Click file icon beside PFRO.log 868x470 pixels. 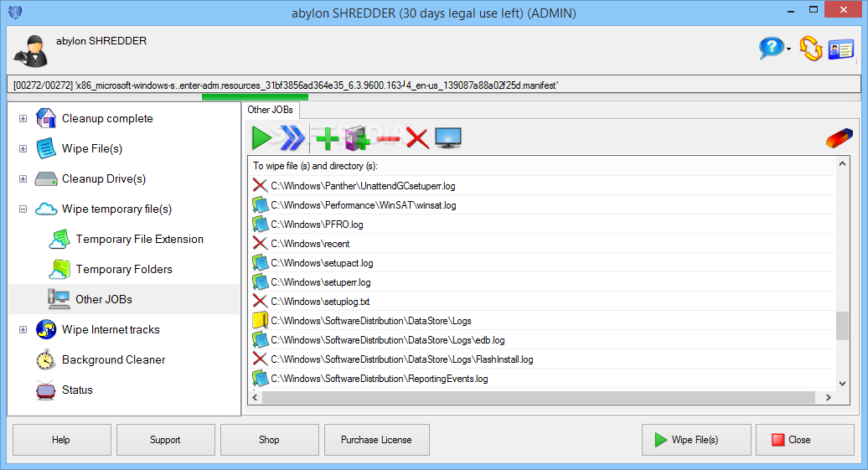[261, 225]
